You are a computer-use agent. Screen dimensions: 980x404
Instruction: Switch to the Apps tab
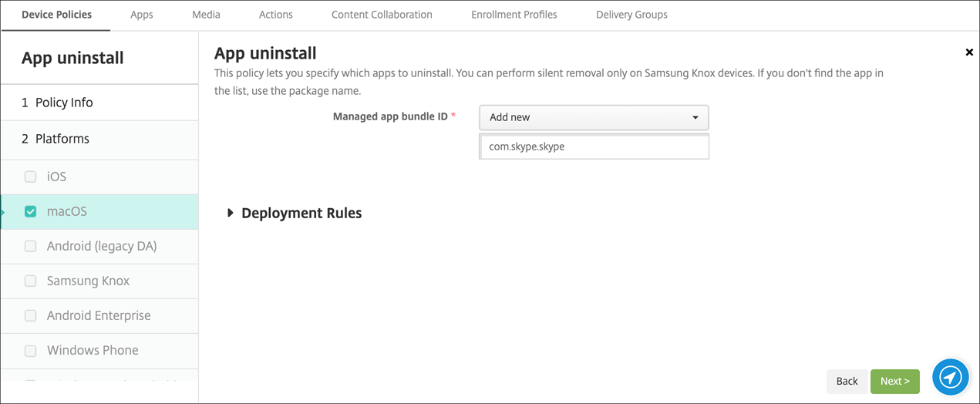tap(142, 15)
